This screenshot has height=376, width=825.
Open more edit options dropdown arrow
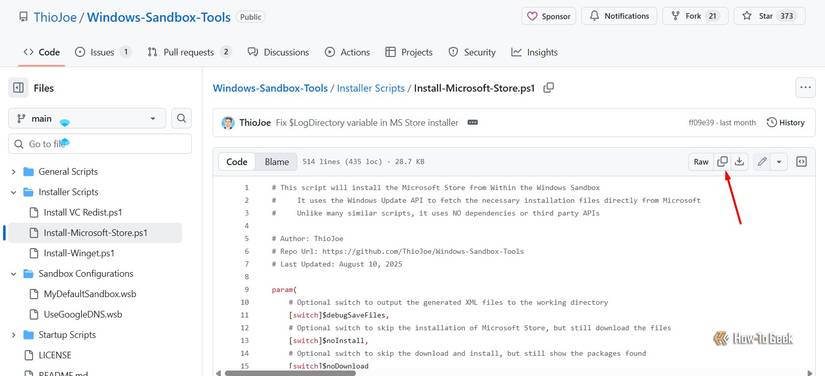click(779, 161)
